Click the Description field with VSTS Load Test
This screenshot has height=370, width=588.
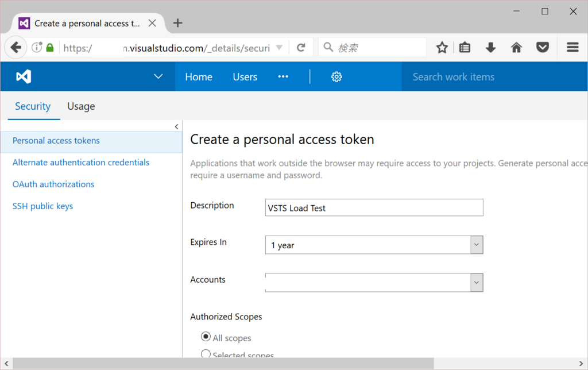(374, 207)
